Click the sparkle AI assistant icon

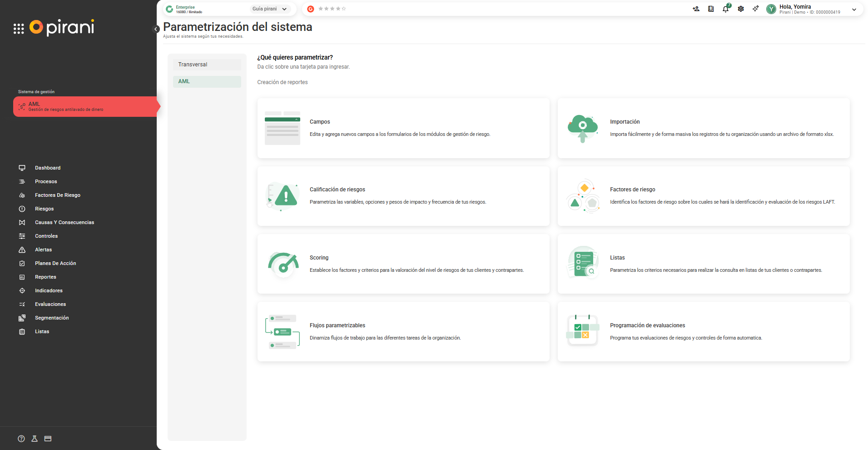point(756,9)
